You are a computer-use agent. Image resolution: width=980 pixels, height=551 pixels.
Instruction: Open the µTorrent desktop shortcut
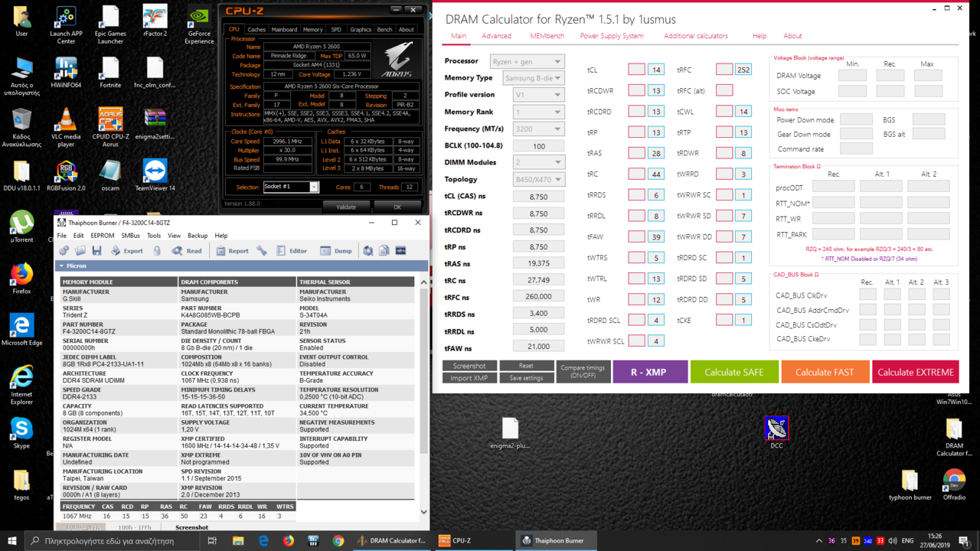point(21,227)
